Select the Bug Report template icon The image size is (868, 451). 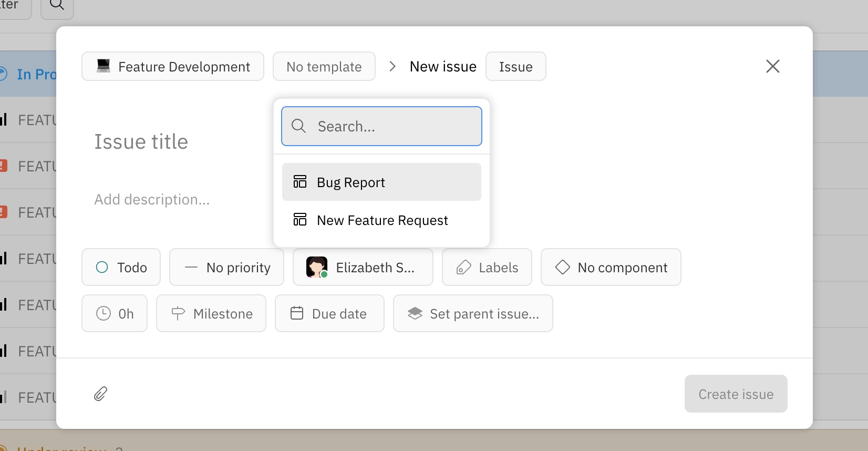click(x=299, y=181)
